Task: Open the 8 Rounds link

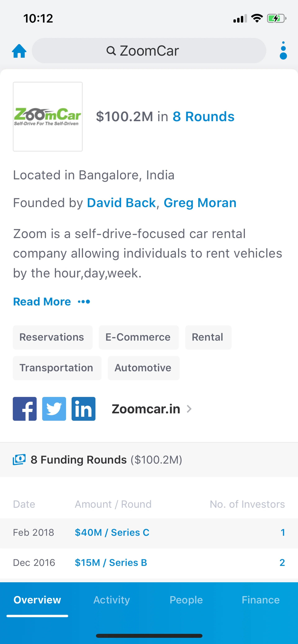Action: [x=203, y=116]
